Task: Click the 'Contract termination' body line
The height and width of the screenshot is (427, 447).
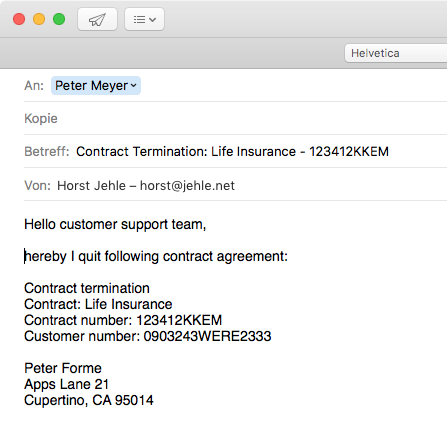Action: coord(87,288)
